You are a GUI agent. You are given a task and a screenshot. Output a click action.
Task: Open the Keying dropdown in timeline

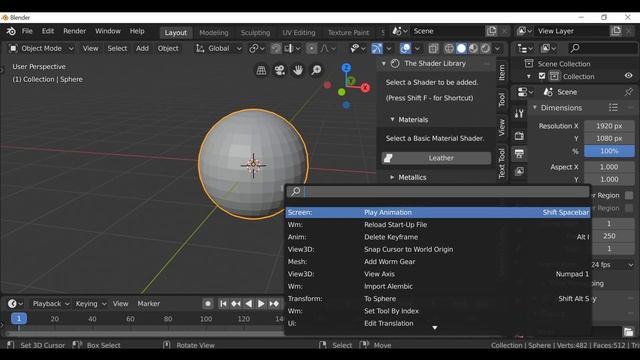[91, 304]
